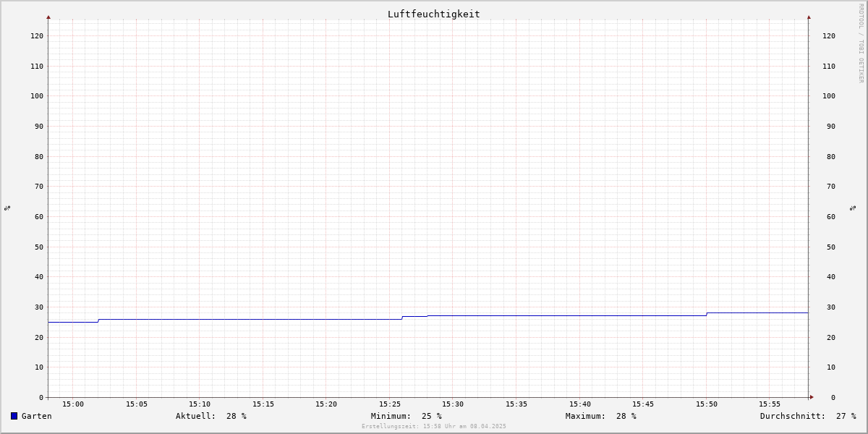Click the 15:20 time axis label

tap(326, 404)
